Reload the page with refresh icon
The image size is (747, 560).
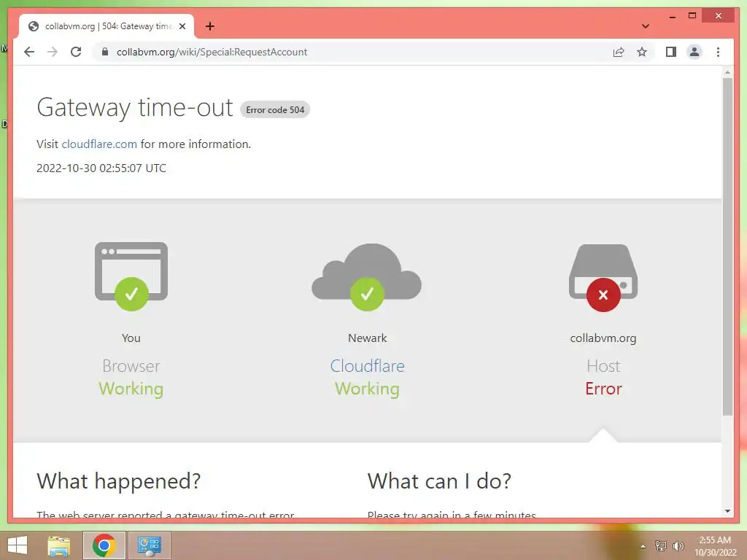[76, 52]
